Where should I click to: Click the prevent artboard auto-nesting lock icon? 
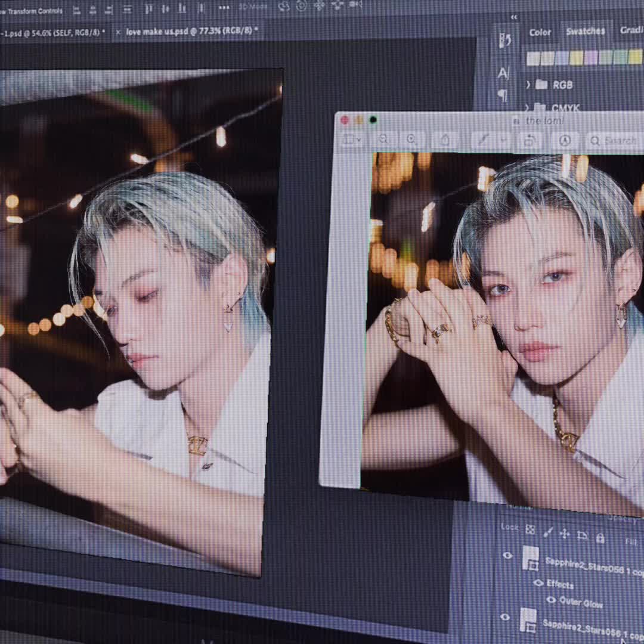click(x=582, y=535)
